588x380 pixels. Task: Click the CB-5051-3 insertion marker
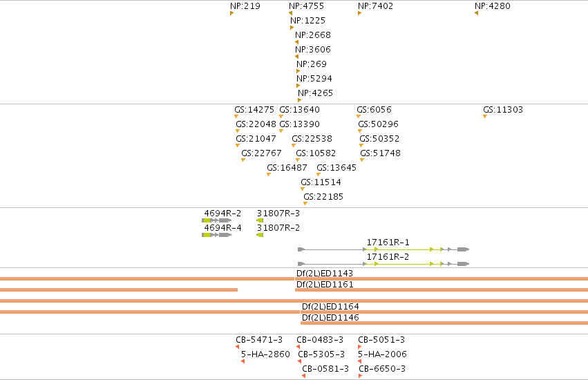pyautogui.click(x=360, y=347)
